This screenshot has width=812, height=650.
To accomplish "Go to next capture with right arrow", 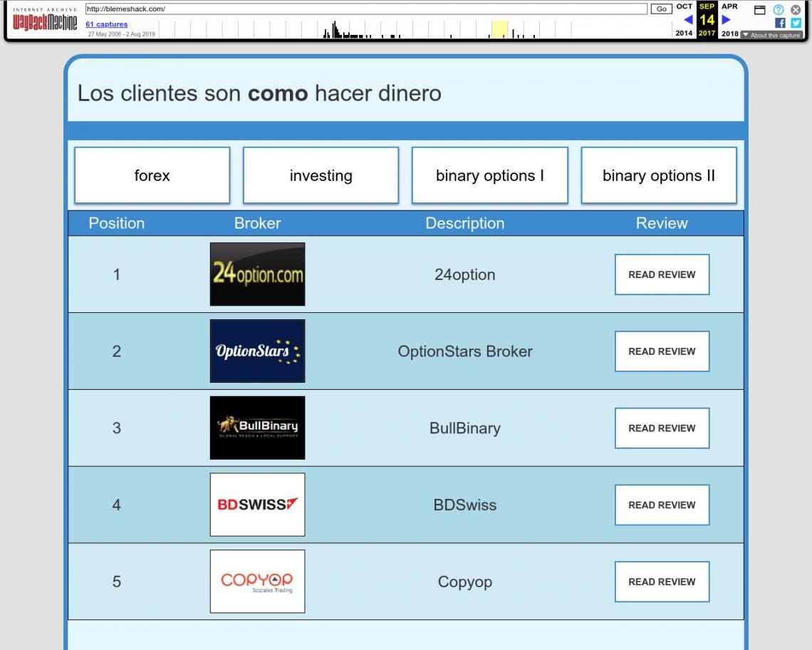I will click(726, 20).
